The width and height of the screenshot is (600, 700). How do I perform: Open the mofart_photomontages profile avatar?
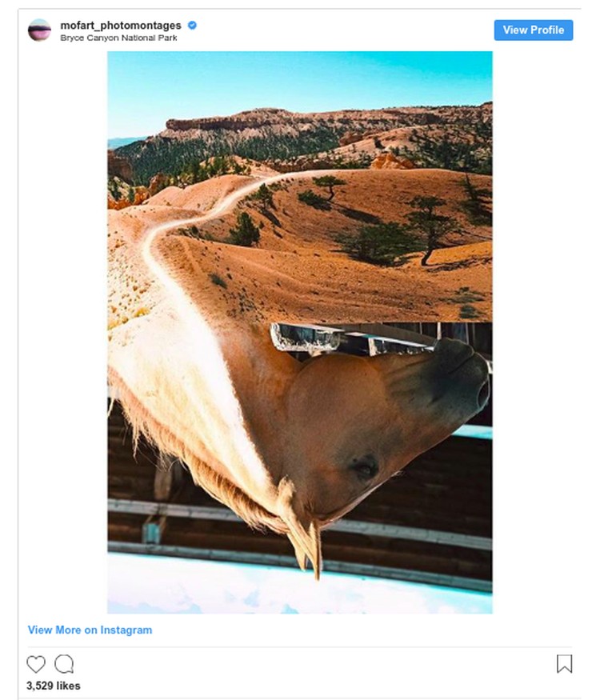(39, 30)
